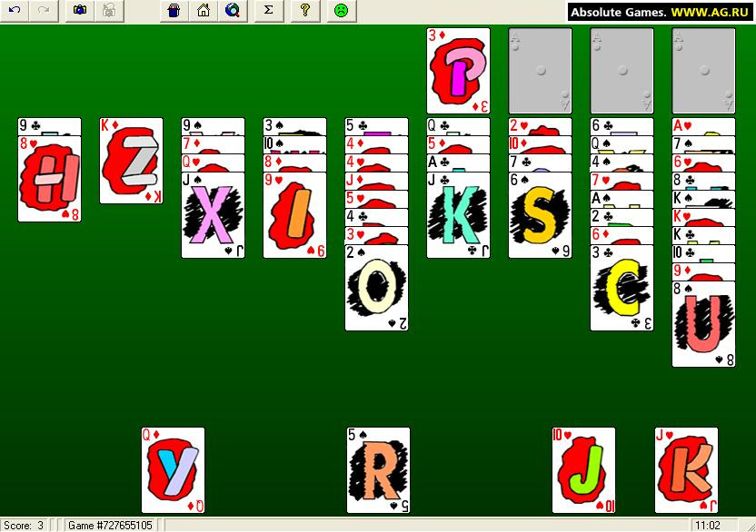Click the house home toolbar icon
Viewport: 756px width, 532px height.
pyautogui.click(x=204, y=11)
